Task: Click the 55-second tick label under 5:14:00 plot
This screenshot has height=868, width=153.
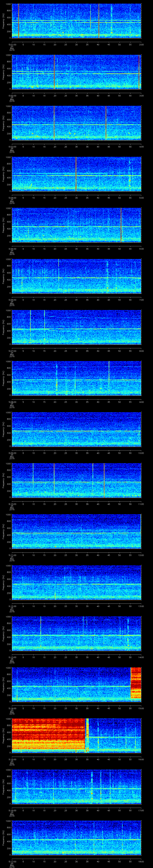Action: [x=130, y=708]
